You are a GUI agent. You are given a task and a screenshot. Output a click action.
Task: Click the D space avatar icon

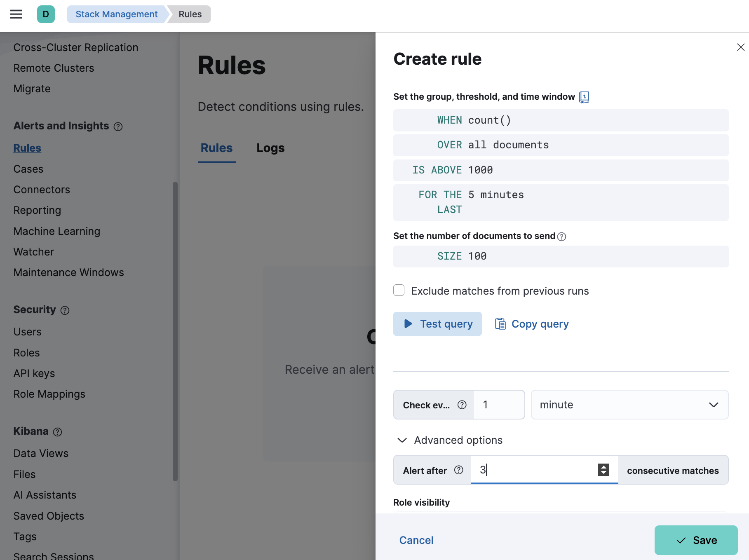[46, 14]
